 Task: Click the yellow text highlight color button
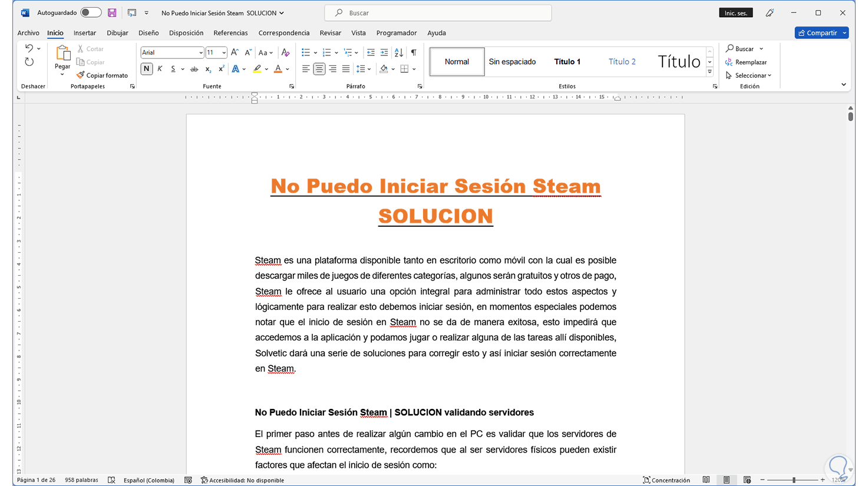257,69
